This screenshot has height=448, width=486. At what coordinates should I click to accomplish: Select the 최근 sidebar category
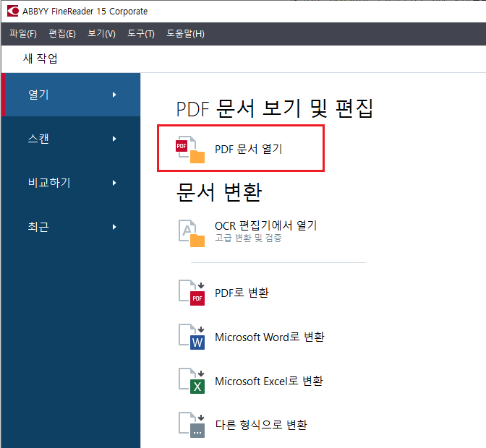pyautogui.click(x=71, y=227)
